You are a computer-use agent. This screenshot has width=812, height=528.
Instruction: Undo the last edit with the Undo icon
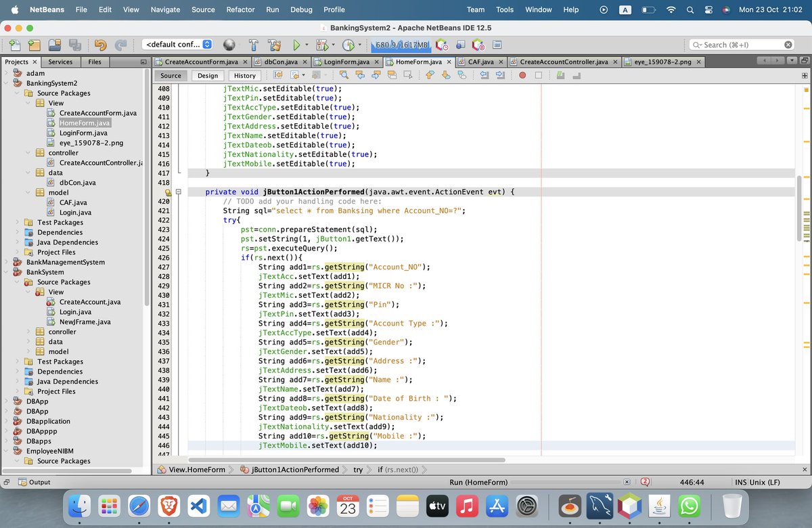point(101,45)
